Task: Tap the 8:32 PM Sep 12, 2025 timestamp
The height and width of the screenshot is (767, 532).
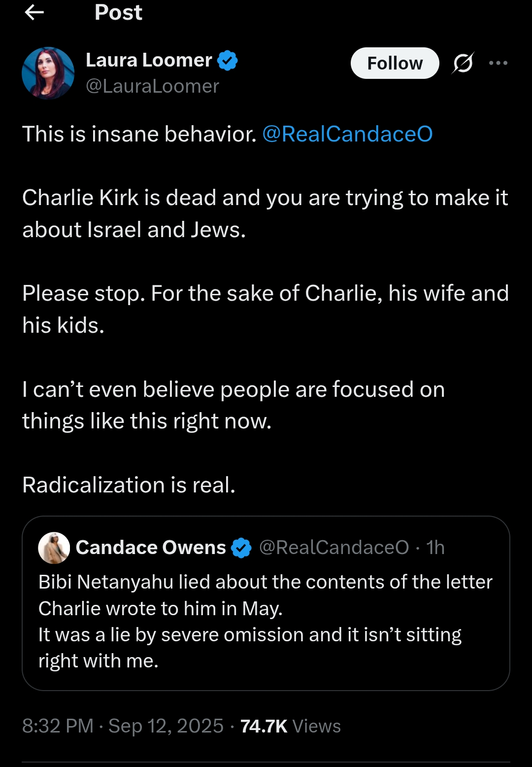Action: 123,726
